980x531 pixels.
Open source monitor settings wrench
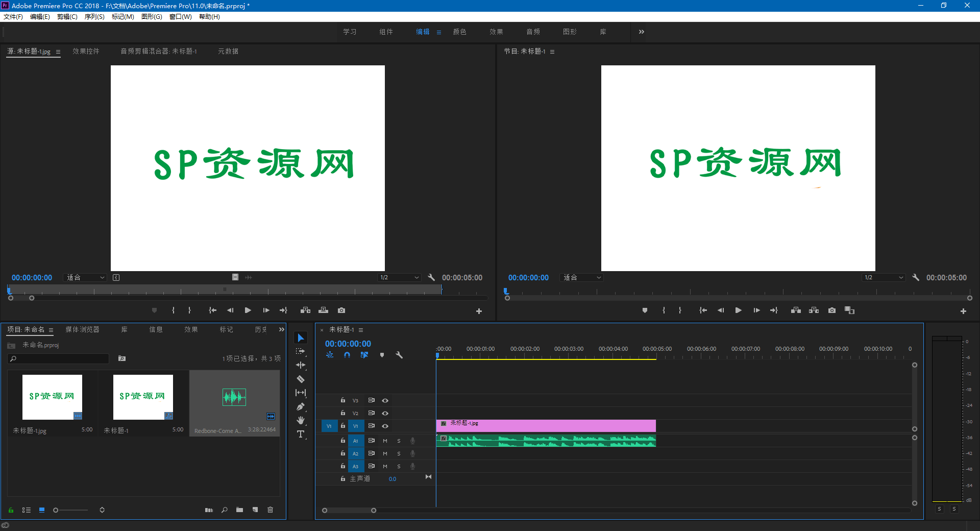(431, 277)
